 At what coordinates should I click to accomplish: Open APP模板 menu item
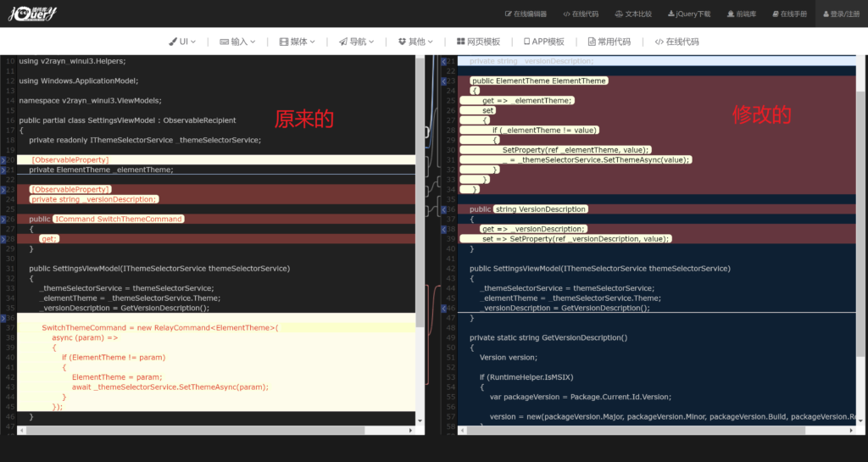point(544,42)
